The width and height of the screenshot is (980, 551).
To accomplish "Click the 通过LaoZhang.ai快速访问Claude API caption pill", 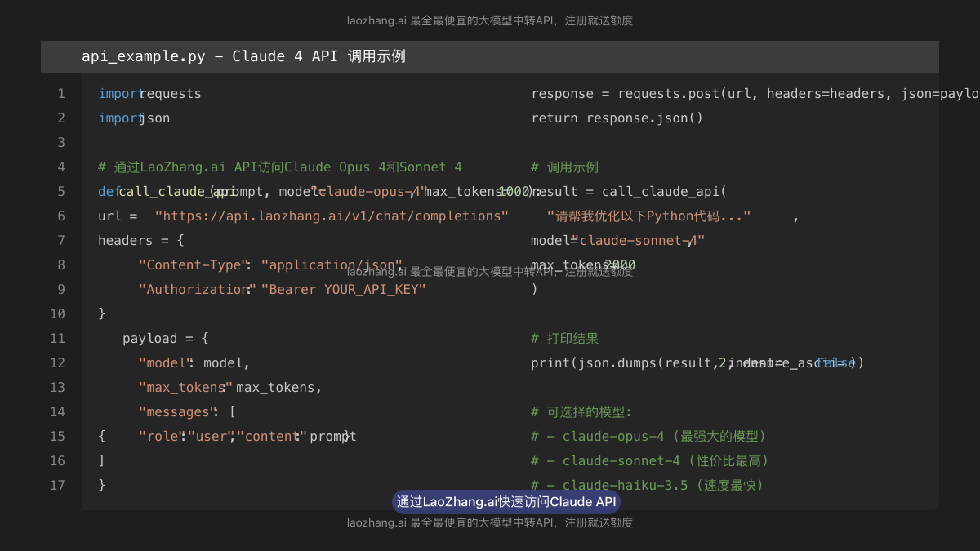I will pyautogui.click(x=506, y=502).
